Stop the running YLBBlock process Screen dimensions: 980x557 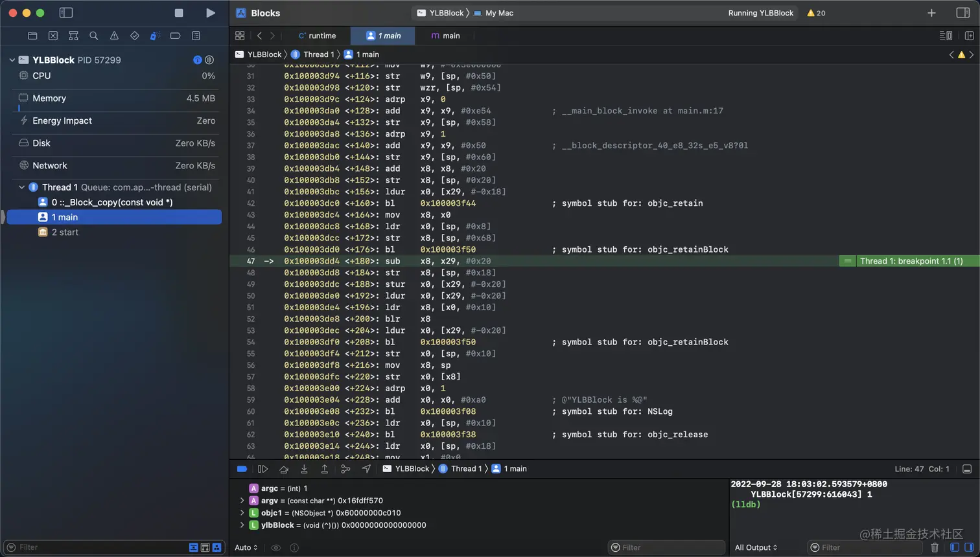179,13
